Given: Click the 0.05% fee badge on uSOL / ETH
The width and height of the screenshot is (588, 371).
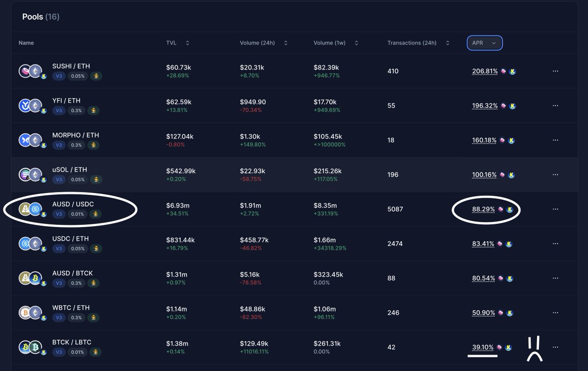Looking at the screenshot, I should [x=77, y=180].
